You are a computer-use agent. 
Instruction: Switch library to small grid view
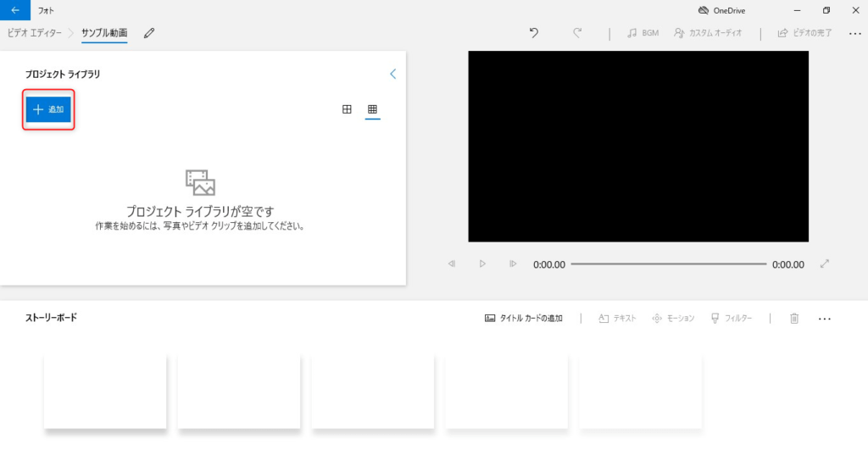(373, 109)
